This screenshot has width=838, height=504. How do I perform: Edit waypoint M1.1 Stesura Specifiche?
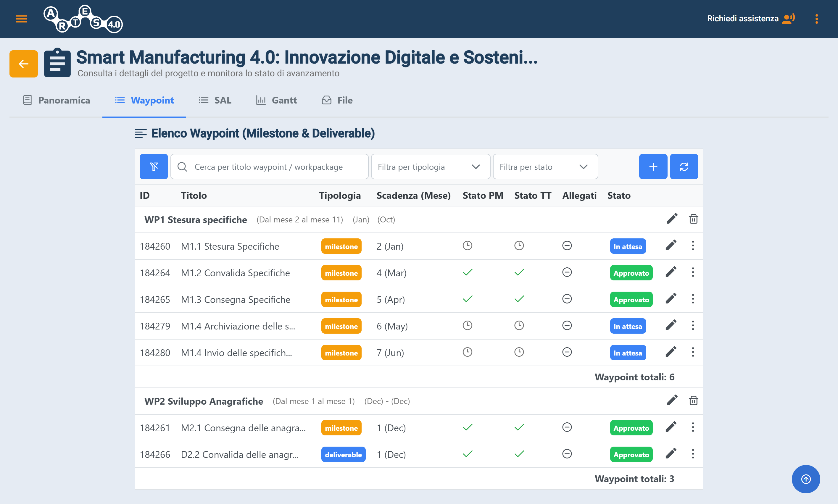click(x=671, y=245)
